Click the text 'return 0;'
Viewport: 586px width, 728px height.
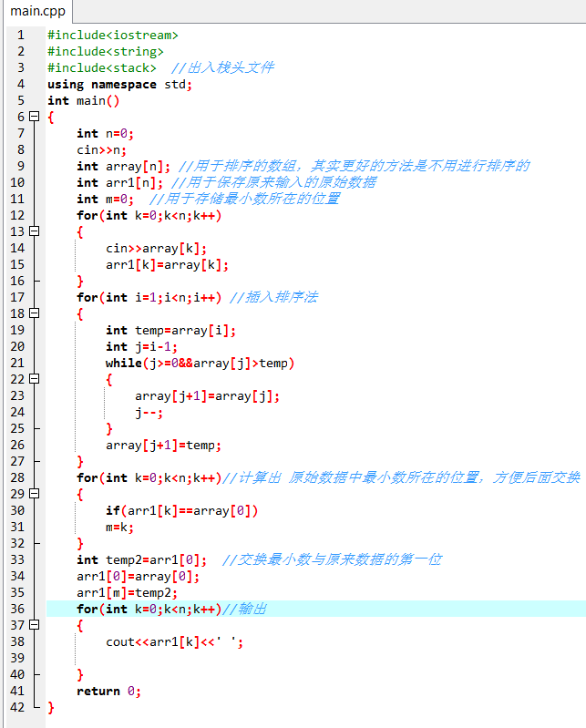tap(109, 691)
